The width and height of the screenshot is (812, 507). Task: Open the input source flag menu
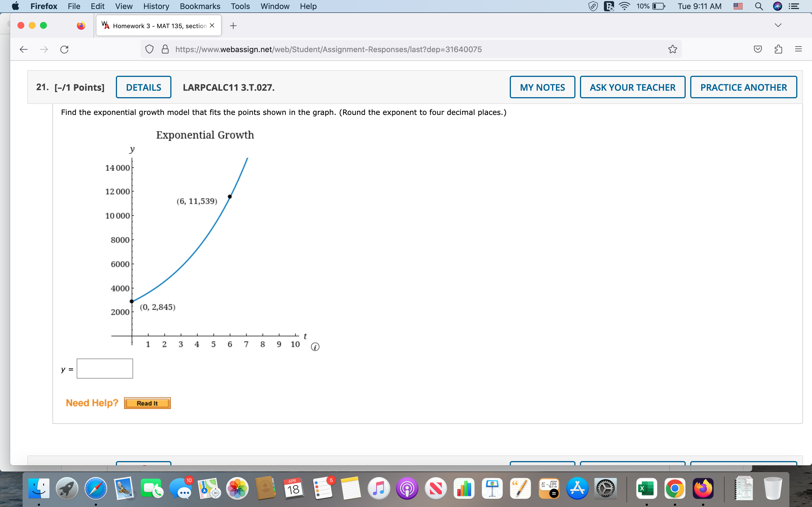(x=738, y=6)
